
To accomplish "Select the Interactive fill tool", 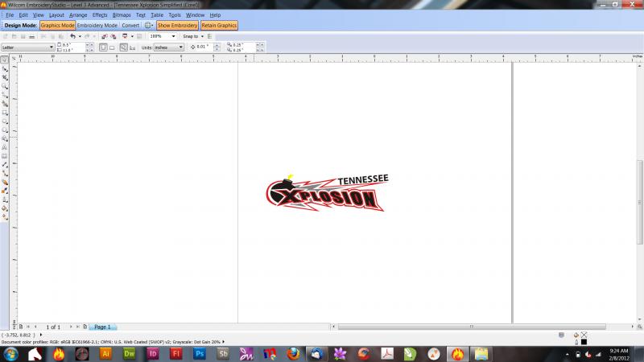I will point(5,216).
